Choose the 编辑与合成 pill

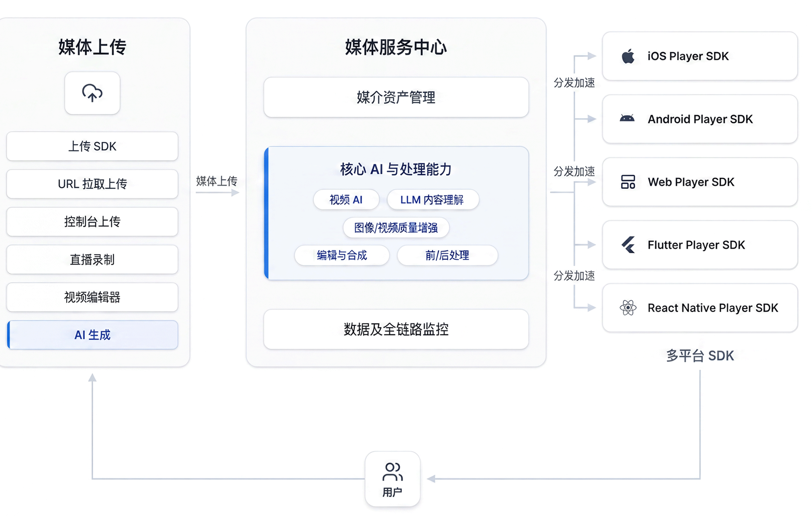(342, 255)
